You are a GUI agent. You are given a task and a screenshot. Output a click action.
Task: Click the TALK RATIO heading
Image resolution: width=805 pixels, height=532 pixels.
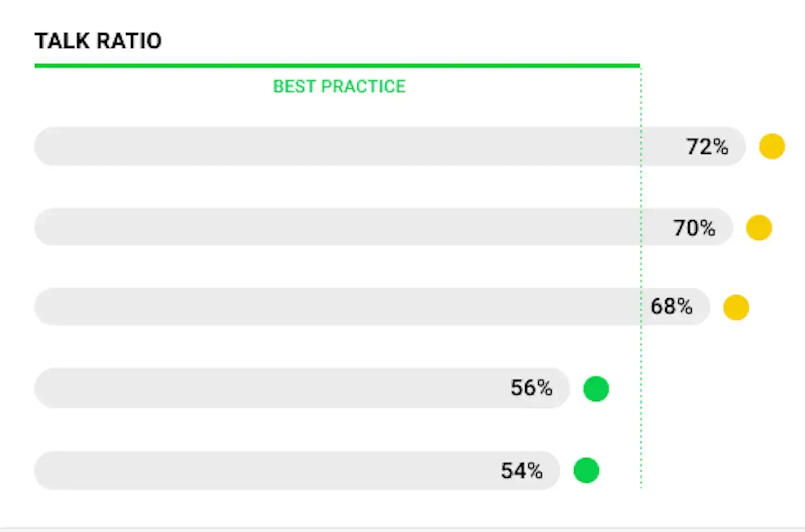pos(98,41)
